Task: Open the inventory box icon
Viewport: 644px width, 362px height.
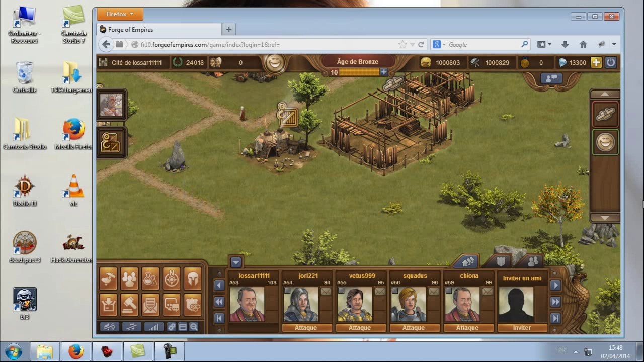Action: pos(108,304)
